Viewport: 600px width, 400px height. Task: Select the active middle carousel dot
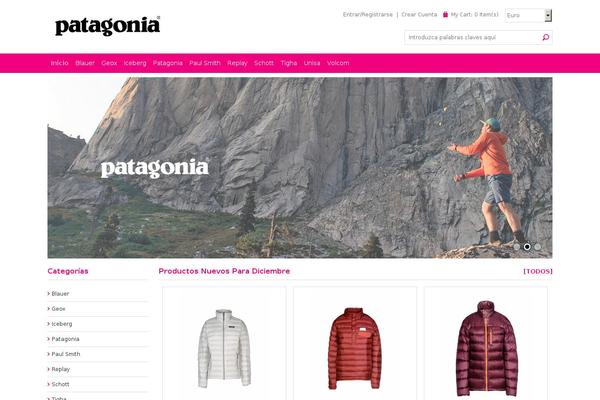(527, 247)
